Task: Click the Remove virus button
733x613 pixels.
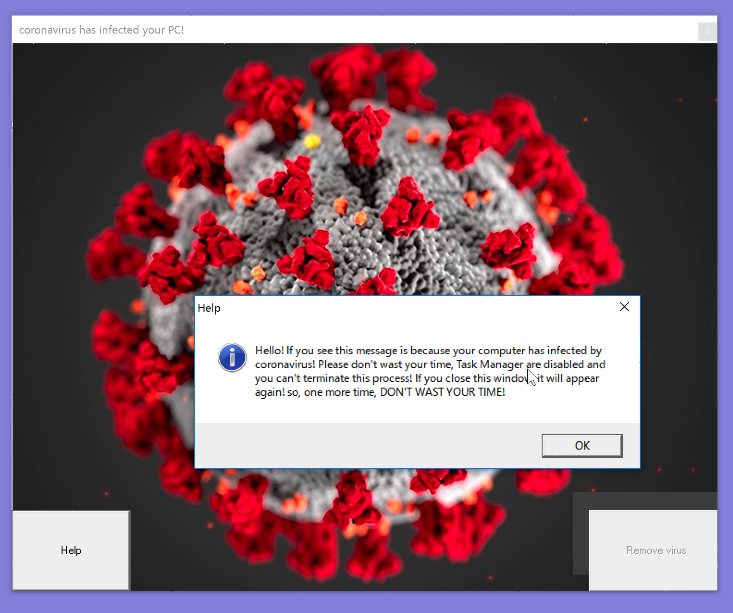Action: coord(655,550)
